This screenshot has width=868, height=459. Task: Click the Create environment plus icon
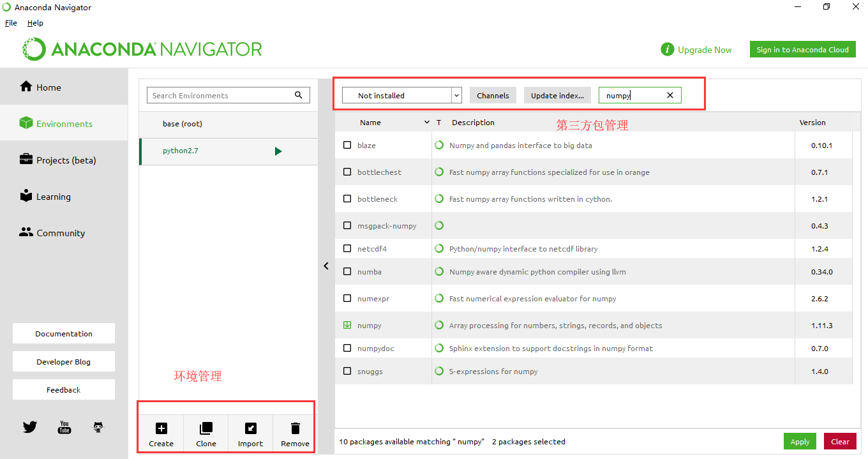pyautogui.click(x=161, y=428)
